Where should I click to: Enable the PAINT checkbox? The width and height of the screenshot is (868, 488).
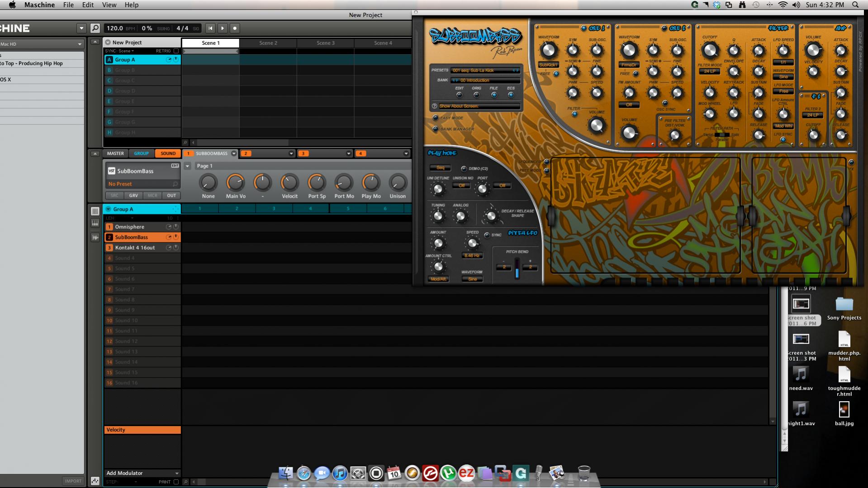176,482
